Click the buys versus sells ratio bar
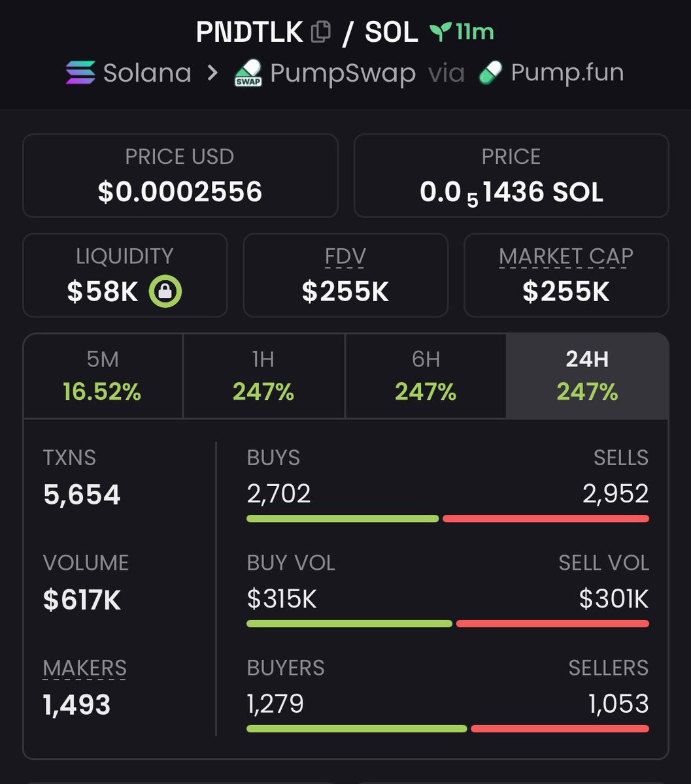The width and height of the screenshot is (691, 784). click(448, 519)
